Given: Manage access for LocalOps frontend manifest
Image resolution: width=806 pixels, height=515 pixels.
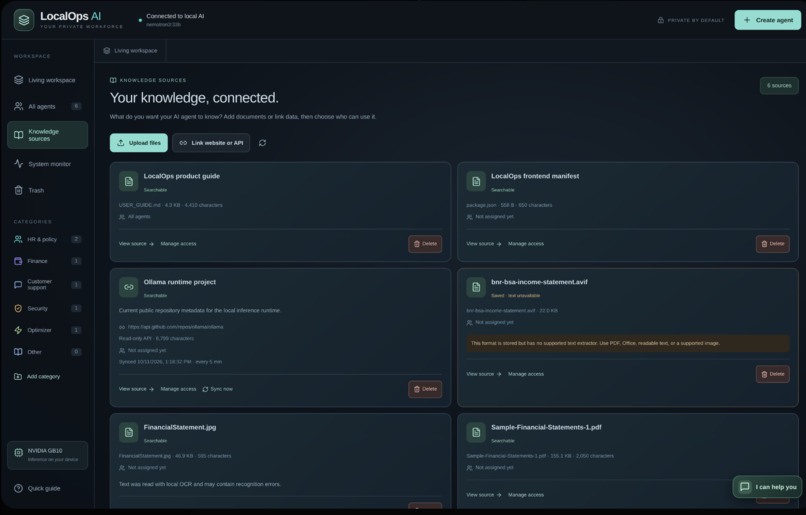Looking at the screenshot, I should pos(526,244).
